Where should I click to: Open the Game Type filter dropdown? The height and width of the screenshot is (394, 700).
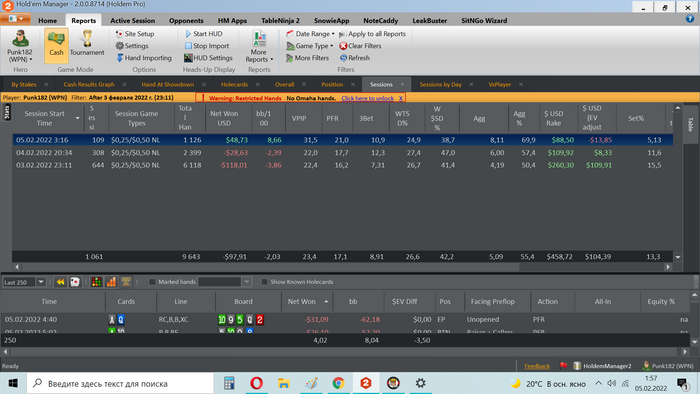tap(310, 46)
